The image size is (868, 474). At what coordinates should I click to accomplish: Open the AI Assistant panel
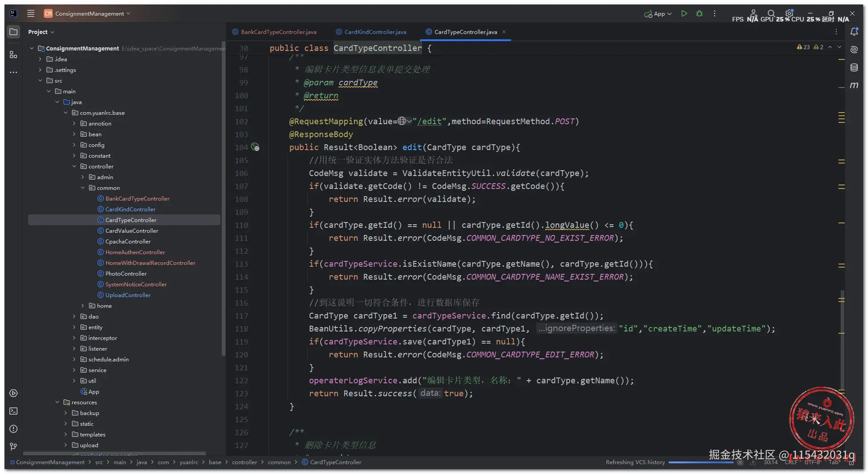coord(854,50)
